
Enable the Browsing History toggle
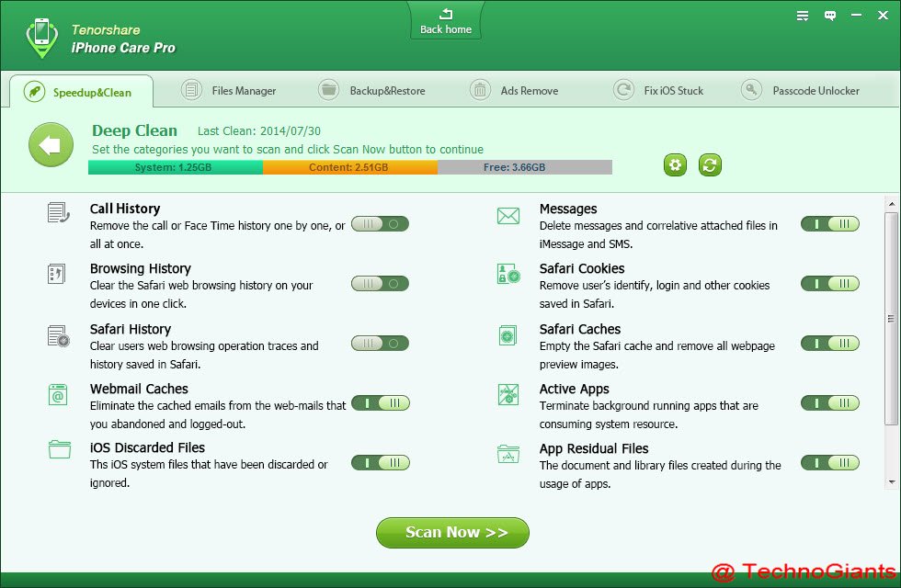380,284
